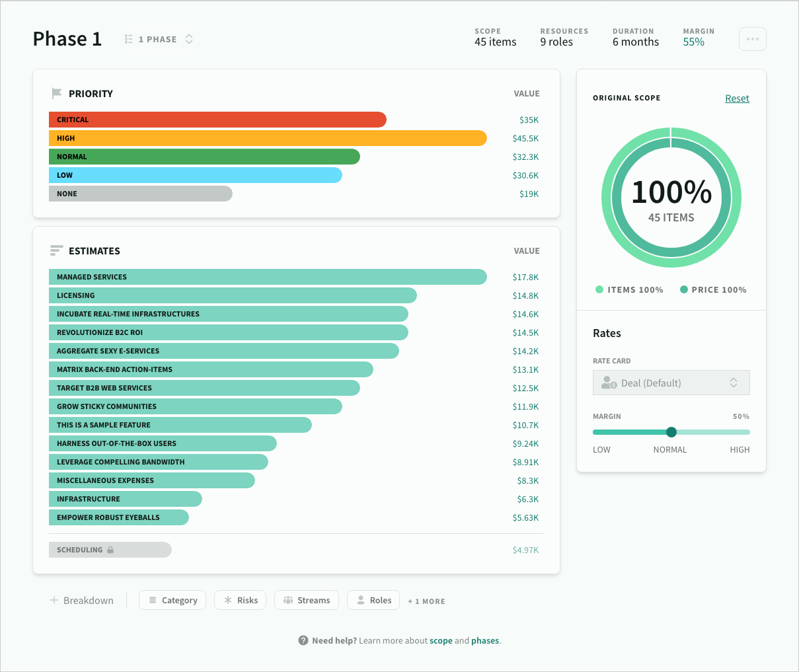Toggle the Price 100% legend dot
Viewport: 799px width, 672px height.
pos(684,289)
